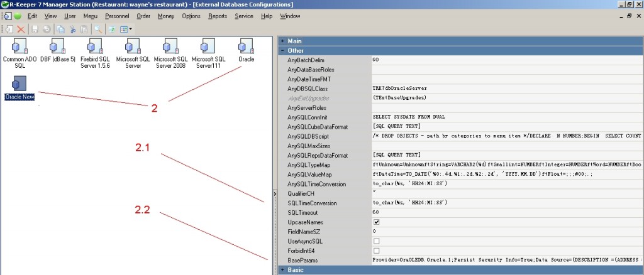Open the View menu
The width and height of the screenshot is (644, 275).
[x=50, y=16]
